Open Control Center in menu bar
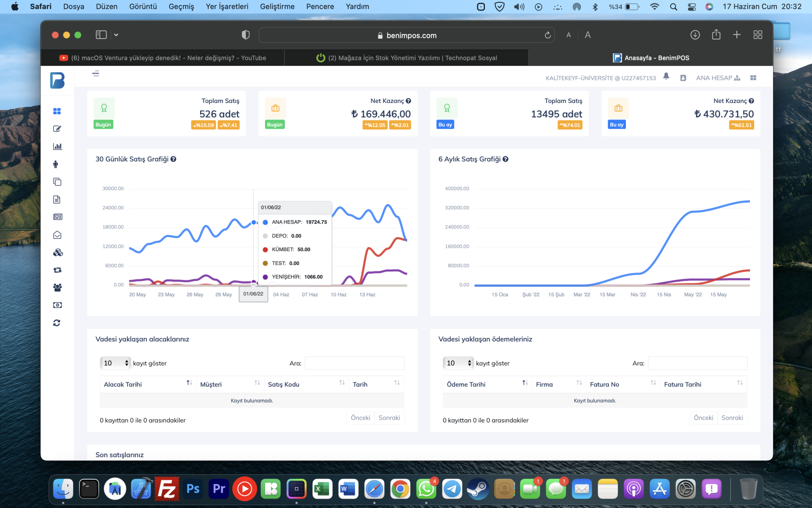 pyautogui.click(x=692, y=7)
